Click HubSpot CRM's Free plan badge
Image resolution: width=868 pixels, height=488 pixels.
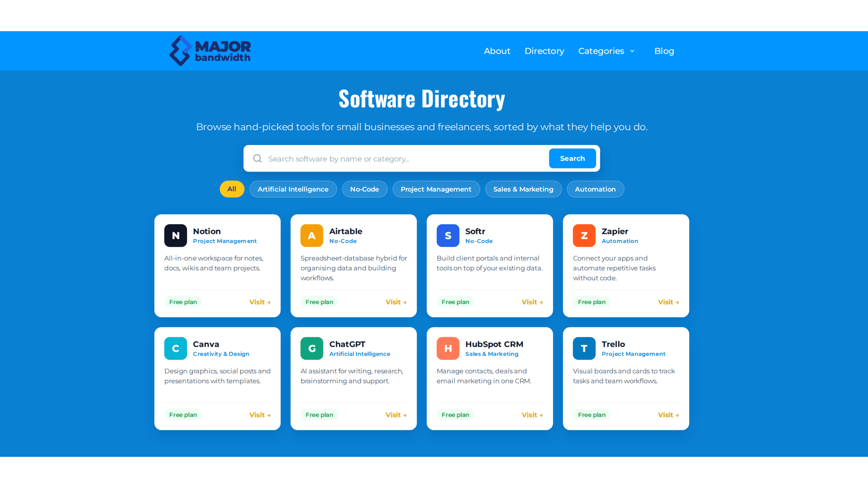pyautogui.click(x=455, y=415)
